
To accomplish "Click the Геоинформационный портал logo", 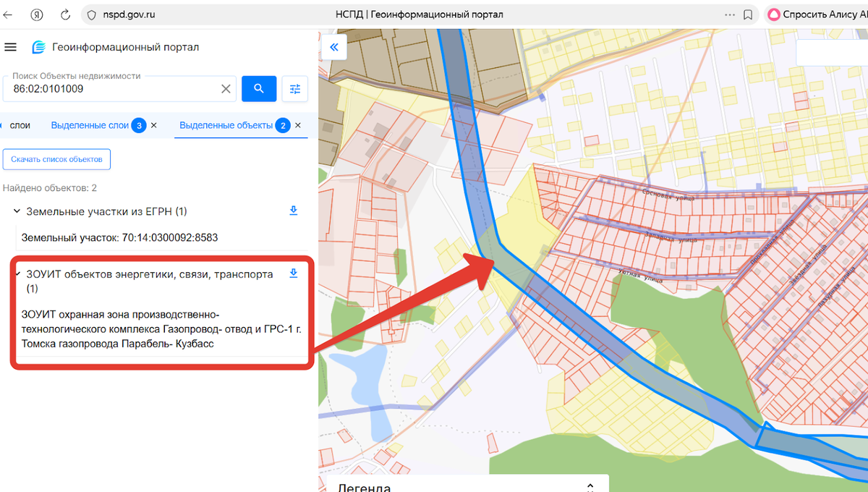I will click(x=116, y=47).
